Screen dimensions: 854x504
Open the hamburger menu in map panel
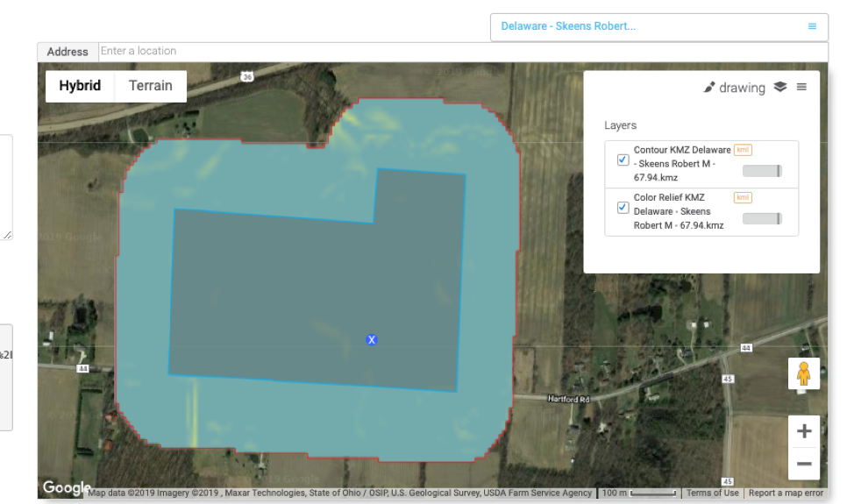801,88
